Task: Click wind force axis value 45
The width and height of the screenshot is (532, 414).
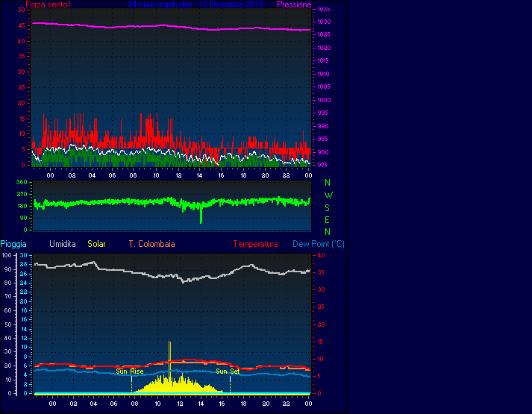Action: click(x=22, y=25)
